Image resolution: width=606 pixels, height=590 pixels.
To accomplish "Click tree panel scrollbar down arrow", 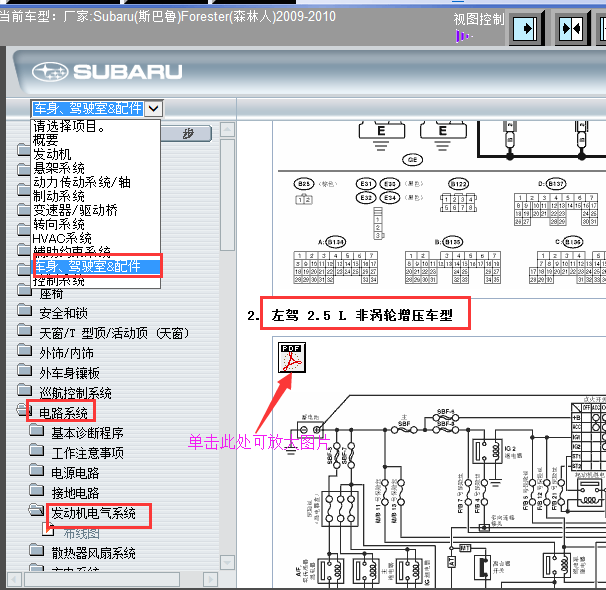I will click(x=227, y=562).
